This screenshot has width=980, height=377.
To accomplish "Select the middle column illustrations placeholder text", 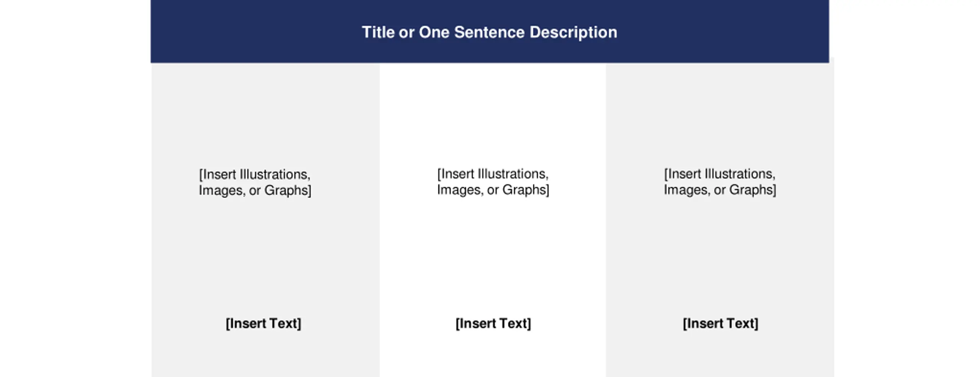I will click(x=493, y=182).
